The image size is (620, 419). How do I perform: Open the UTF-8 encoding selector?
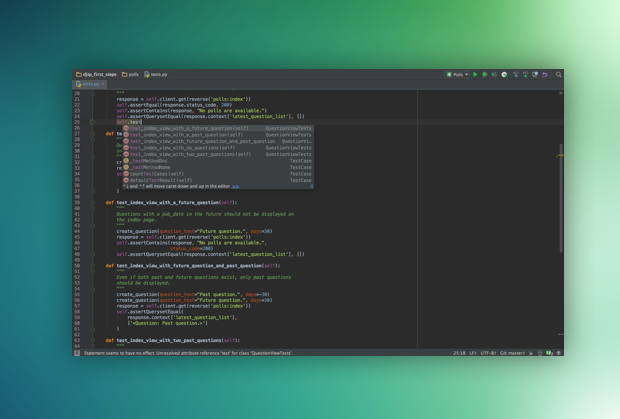coord(488,353)
